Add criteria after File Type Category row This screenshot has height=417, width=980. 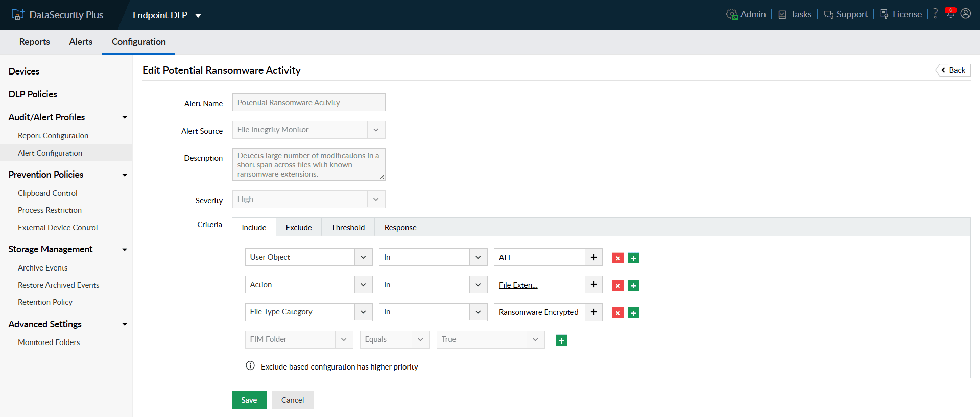pos(633,313)
